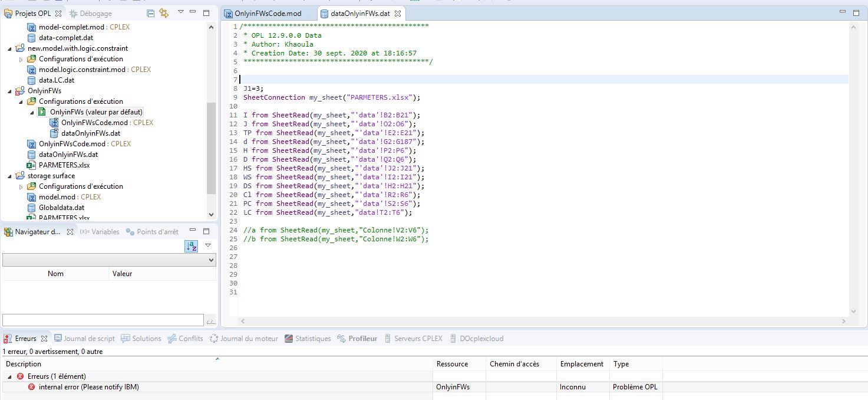Select the Variables tab

100,232
